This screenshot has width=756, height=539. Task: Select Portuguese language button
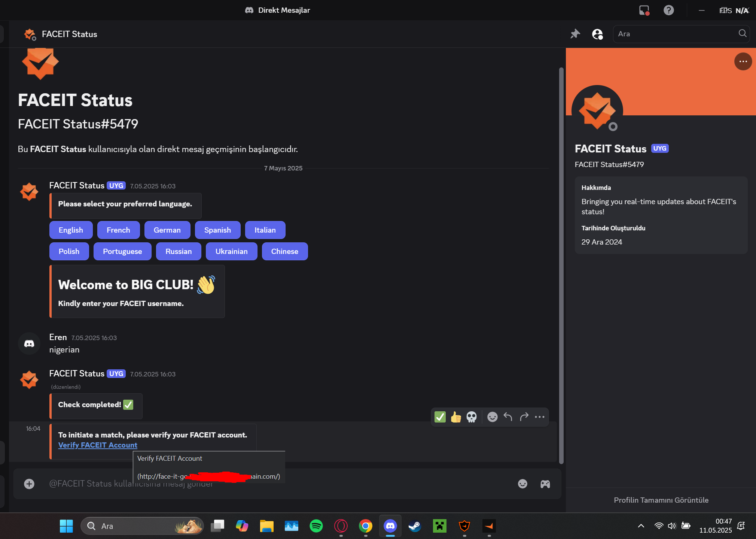click(x=122, y=251)
